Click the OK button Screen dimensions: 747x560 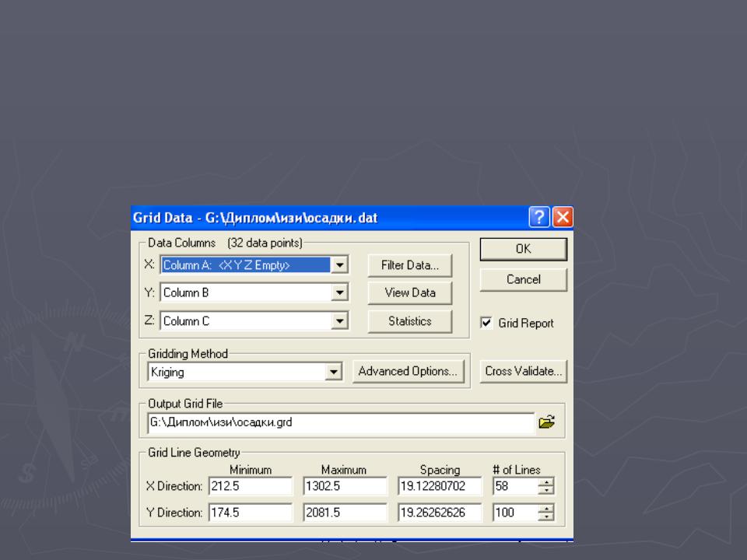523,249
